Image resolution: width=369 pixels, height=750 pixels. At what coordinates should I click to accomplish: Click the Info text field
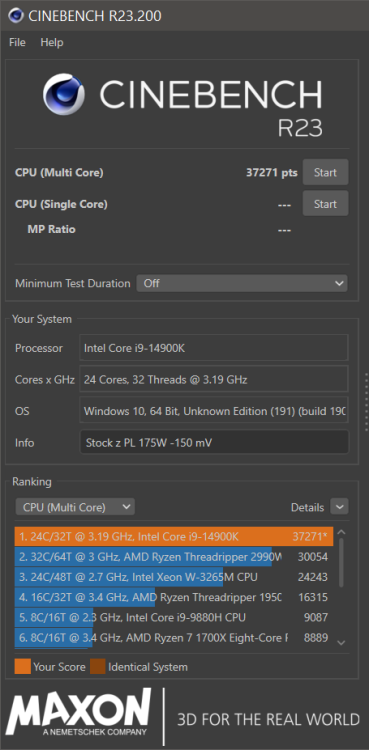pos(214,442)
